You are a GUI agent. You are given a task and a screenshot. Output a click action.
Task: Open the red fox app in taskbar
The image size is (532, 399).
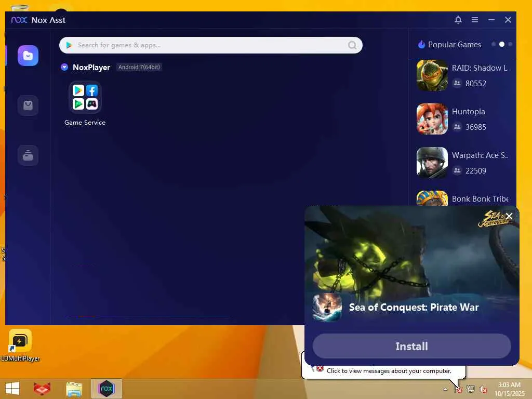point(42,389)
